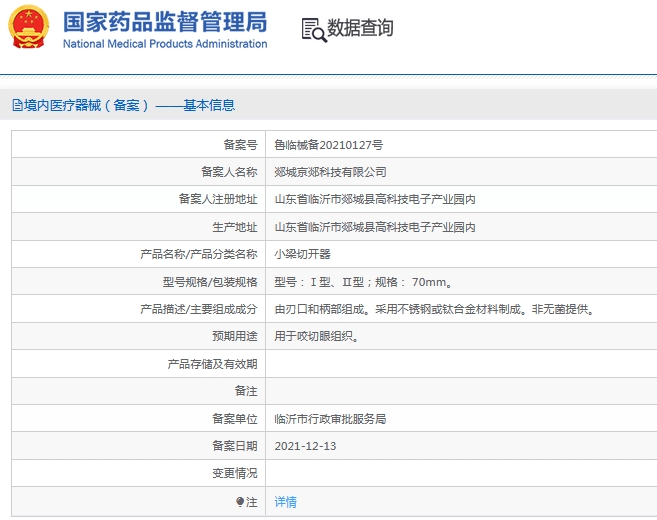Click the 备案人注册地址 label
The image size is (657, 520).
(x=218, y=199)
